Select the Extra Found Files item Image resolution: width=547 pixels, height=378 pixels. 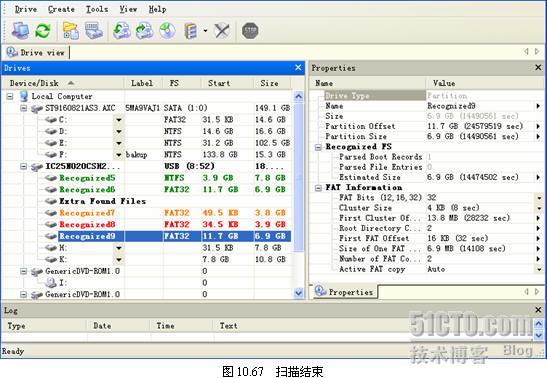[x=103, y=201]
